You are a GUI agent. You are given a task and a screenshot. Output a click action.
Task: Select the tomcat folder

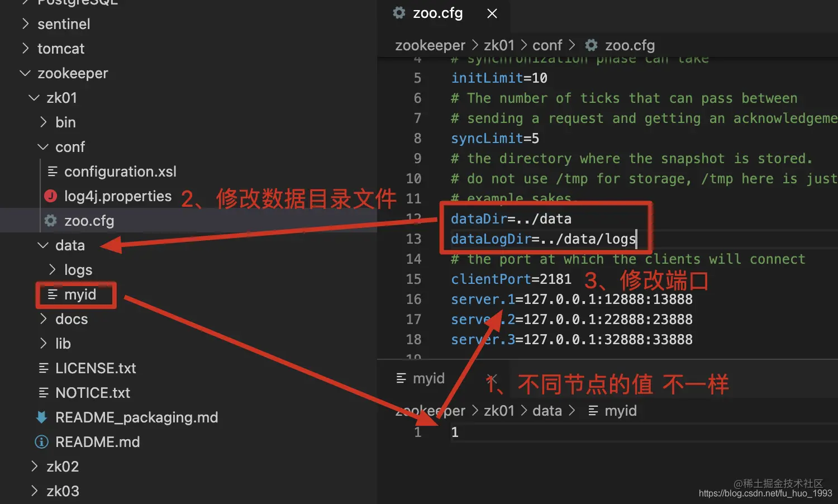61,49
